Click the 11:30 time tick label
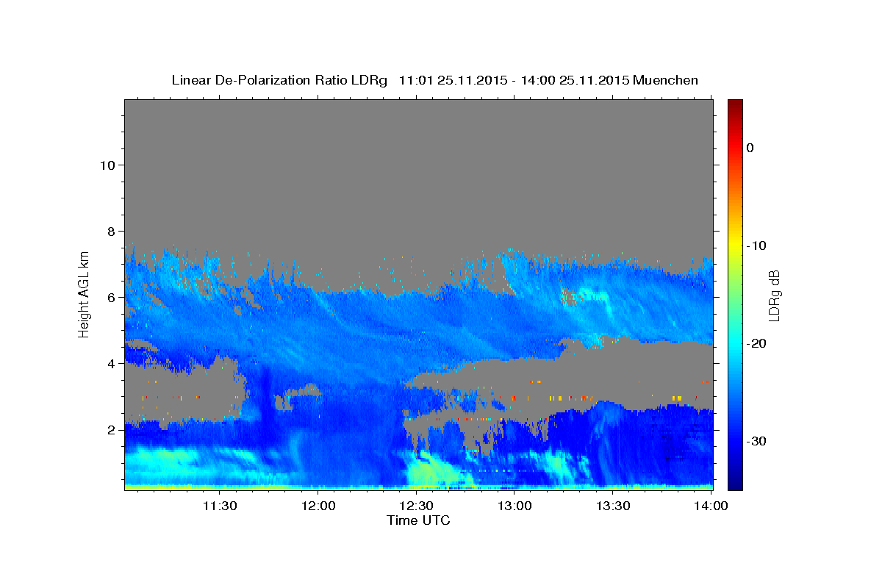This screenshot has height=588, width=882. [219, 506]
